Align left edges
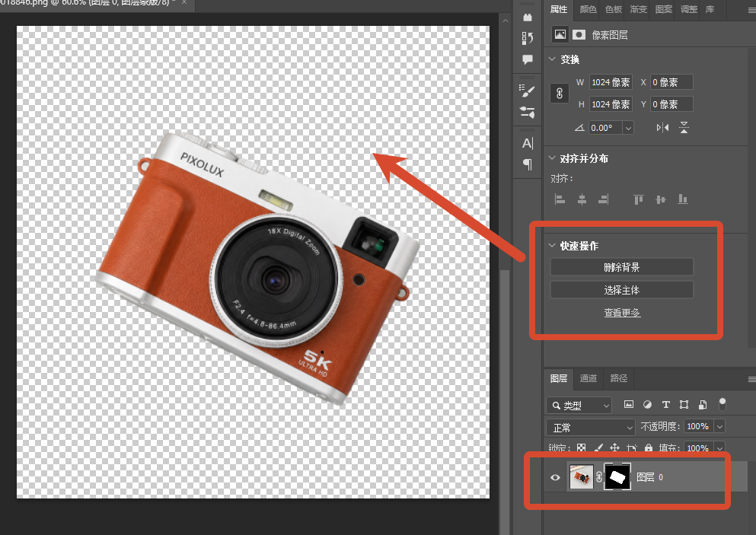 (560, 199)
